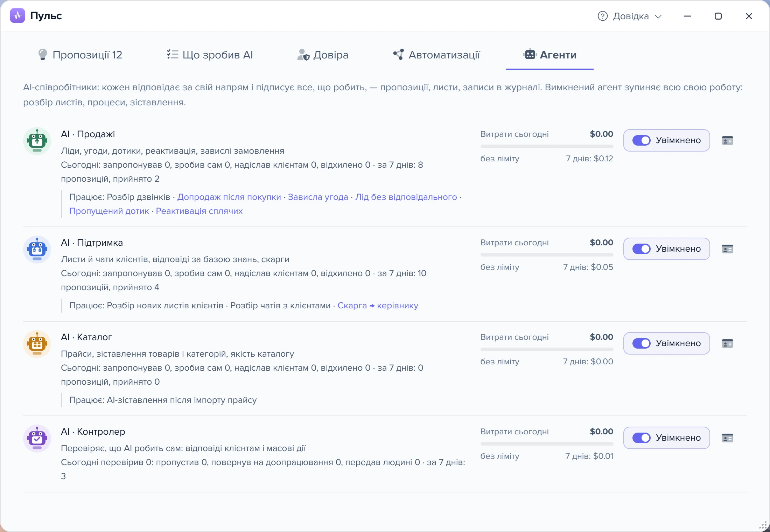
Task: Click the lightbulb icon on Пропозиції tab
Action: 43,55
